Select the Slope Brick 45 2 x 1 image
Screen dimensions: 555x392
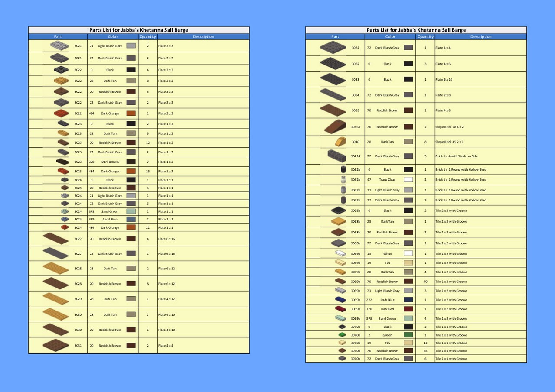[340, 142]
